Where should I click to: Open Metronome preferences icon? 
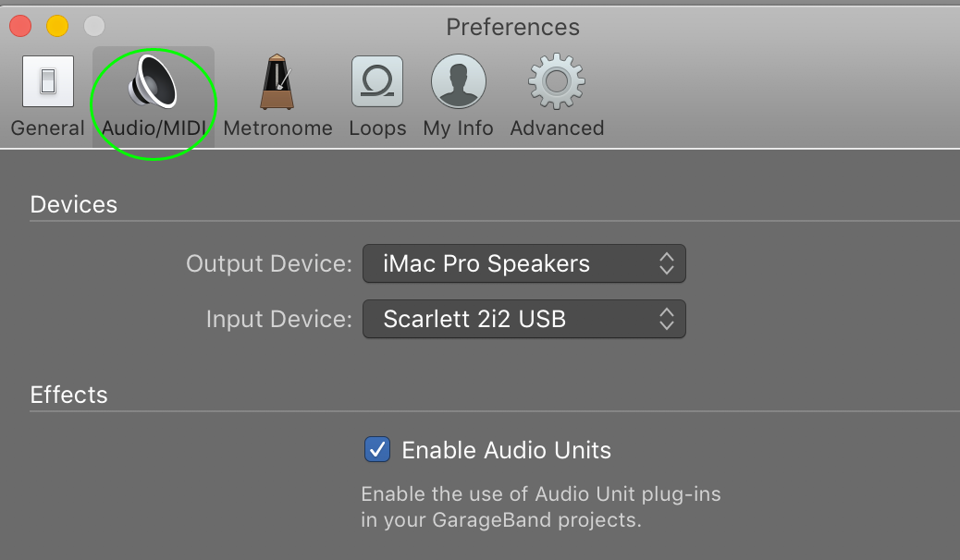coord(277,81)
